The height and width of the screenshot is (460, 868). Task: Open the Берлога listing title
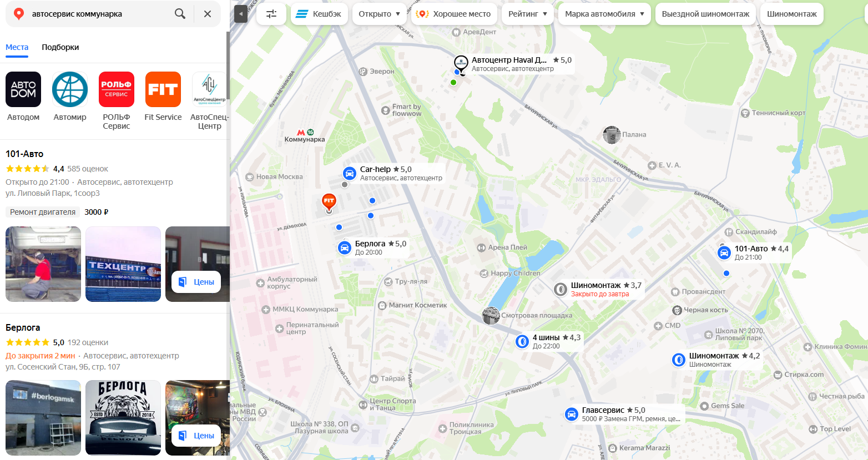(23, 327)
